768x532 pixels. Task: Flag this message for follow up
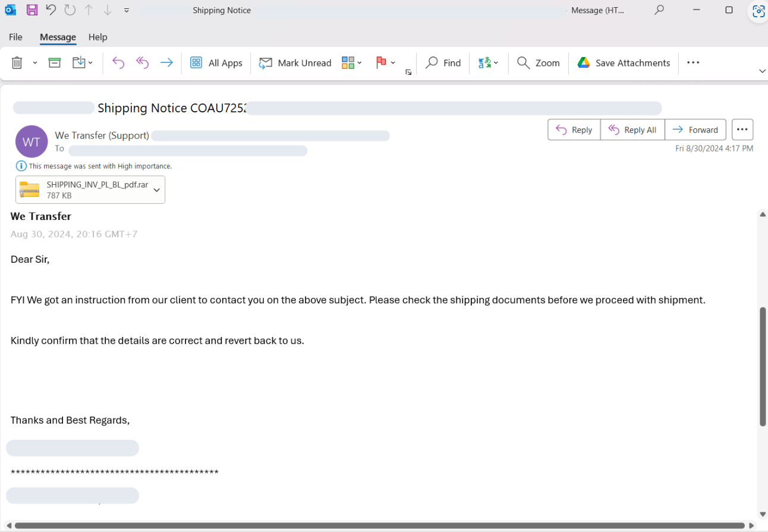381,62
